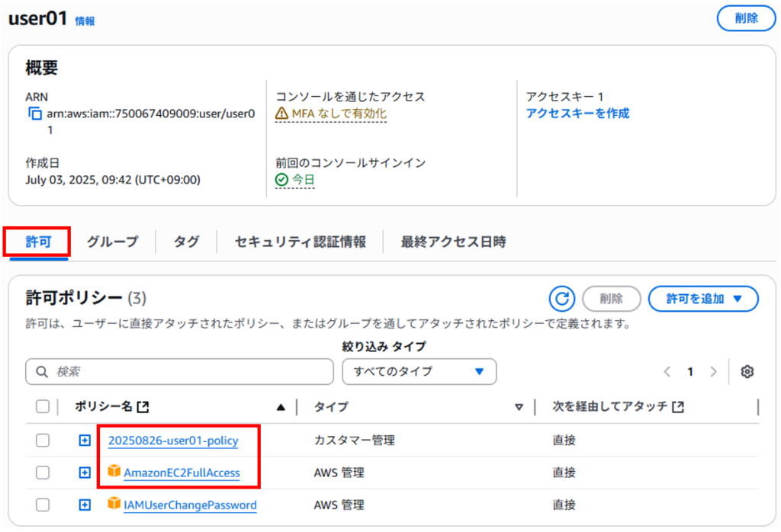Image resolution: width=781 pixels, height=532 pixels.
Task: Select the 許可 tab
Action: 38,242
